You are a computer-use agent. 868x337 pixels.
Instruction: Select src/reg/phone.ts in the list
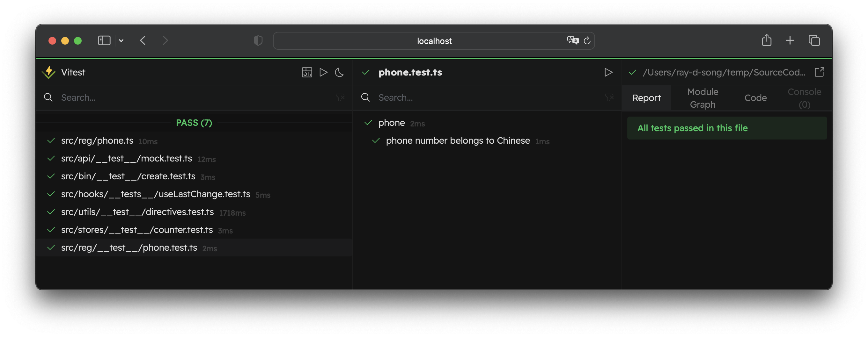point(194,141)
